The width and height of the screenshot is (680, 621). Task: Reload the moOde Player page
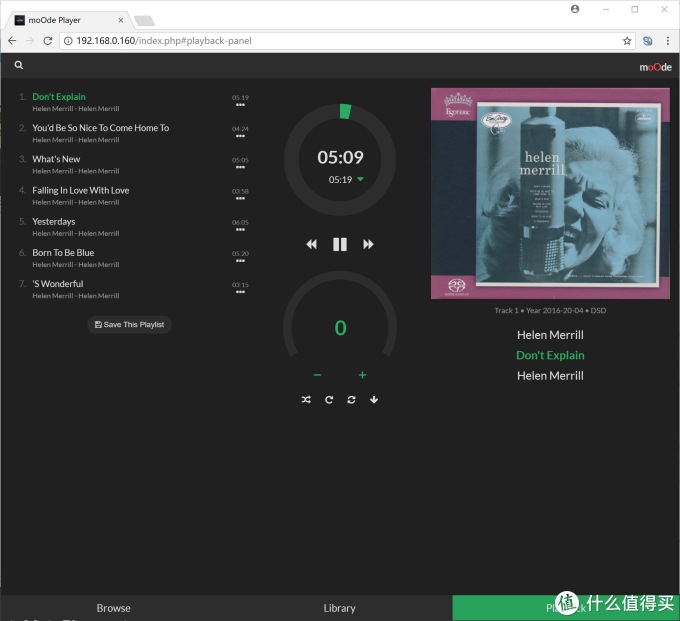48,41
